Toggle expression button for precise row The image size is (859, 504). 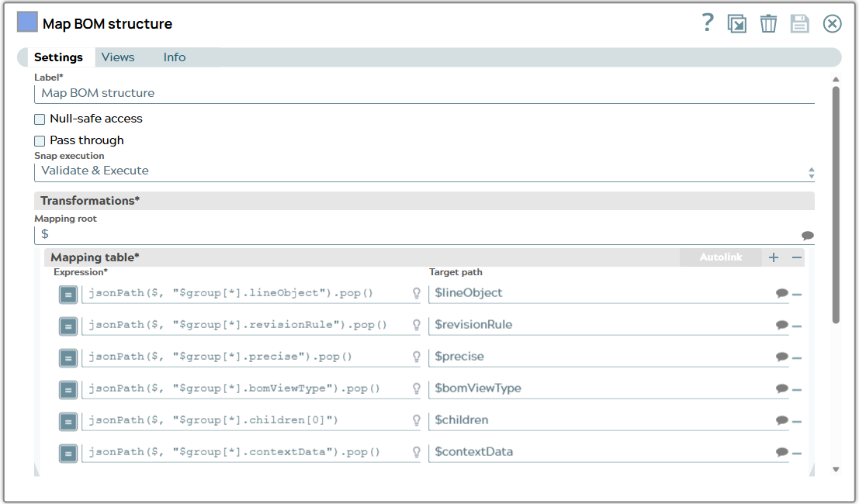tap(68, 358)
